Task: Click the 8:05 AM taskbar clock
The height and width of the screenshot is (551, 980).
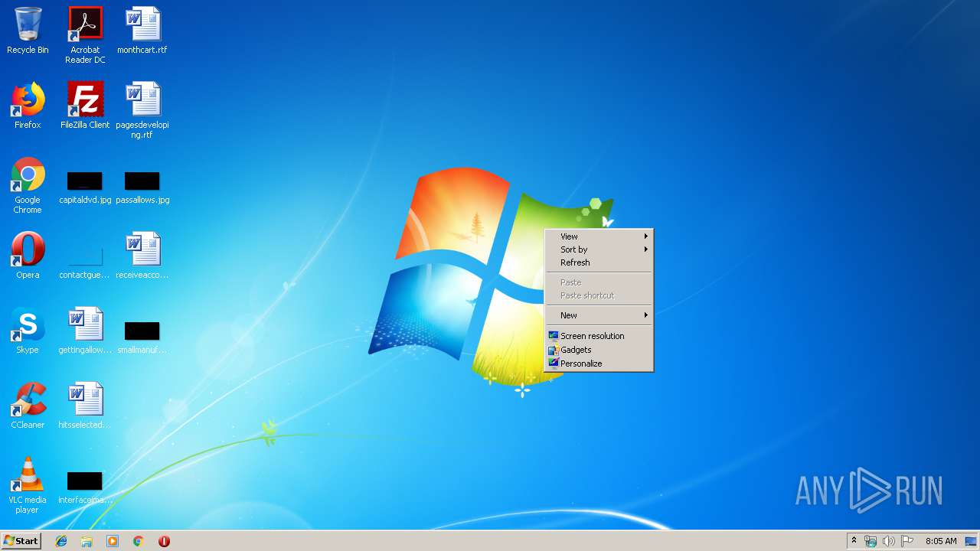Action: click(941, 541)
